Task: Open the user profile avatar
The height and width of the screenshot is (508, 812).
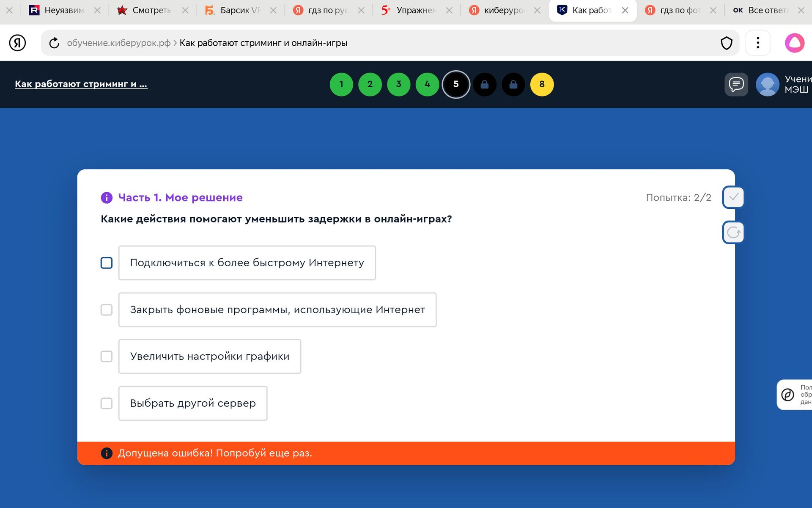Action: [767, 84]
